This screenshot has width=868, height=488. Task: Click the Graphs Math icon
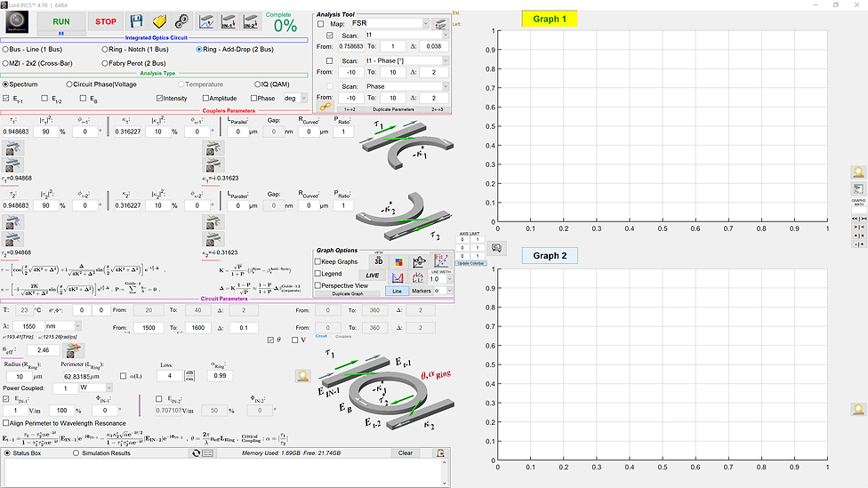click(x=858, y=188)
